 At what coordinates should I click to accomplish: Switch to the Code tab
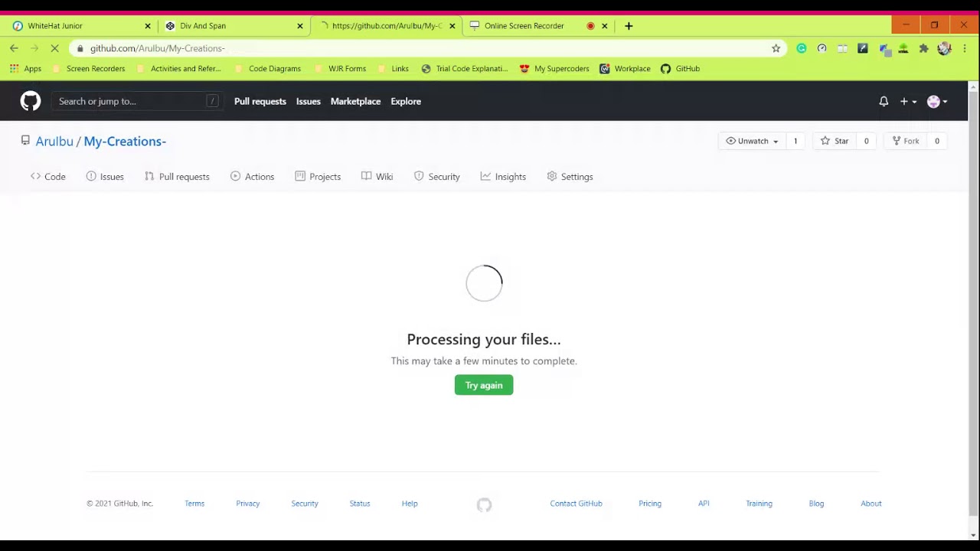47,177
